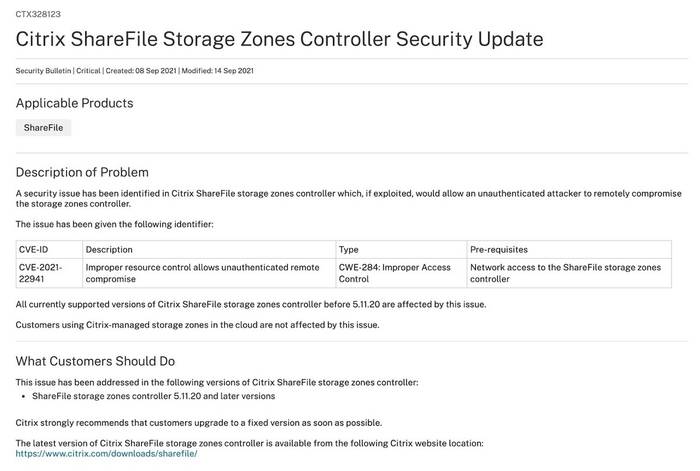Click the CVE-2021-22941 table cell
700x471 pixels.
tap(49, 273)
